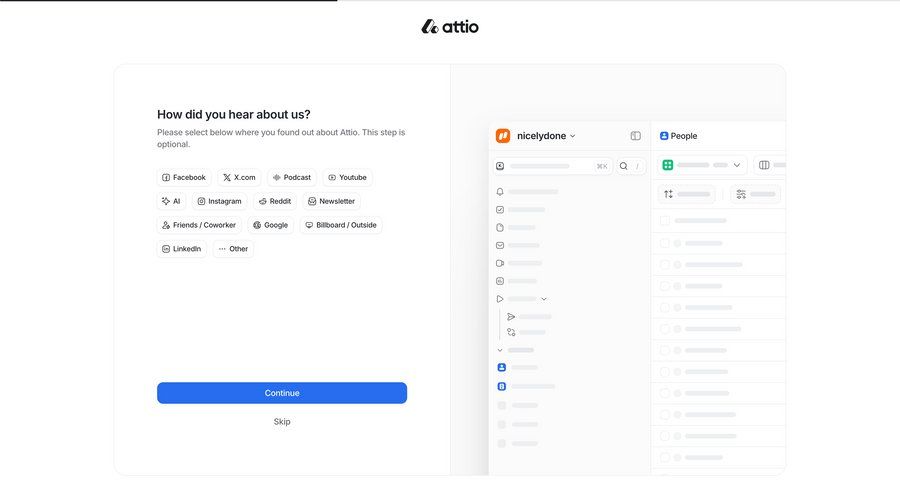Image resolution: width=900 pixels, height=484 pixels.
Task: Collapse the records section chevron
Action: click(500, 350)
